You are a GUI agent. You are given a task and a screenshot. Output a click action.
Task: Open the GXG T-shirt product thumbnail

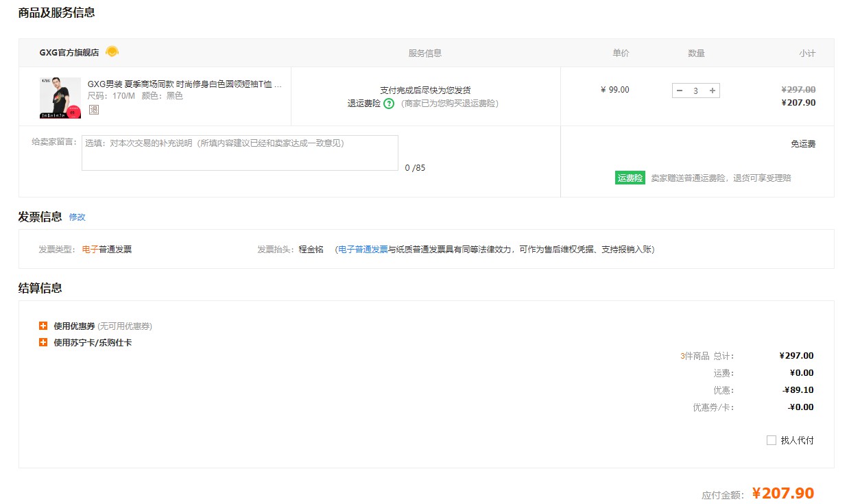(60, 97)
